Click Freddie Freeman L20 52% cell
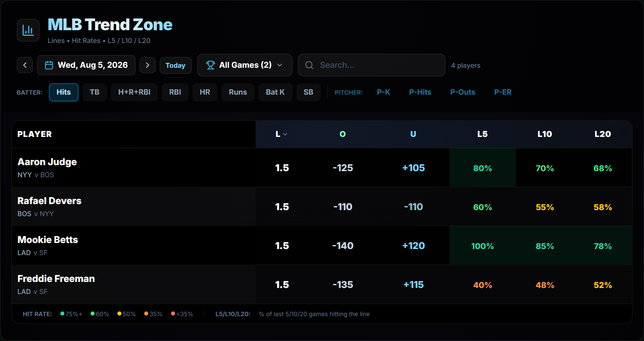Viewport: 644px width, 341px height. [x=603, y=284]
